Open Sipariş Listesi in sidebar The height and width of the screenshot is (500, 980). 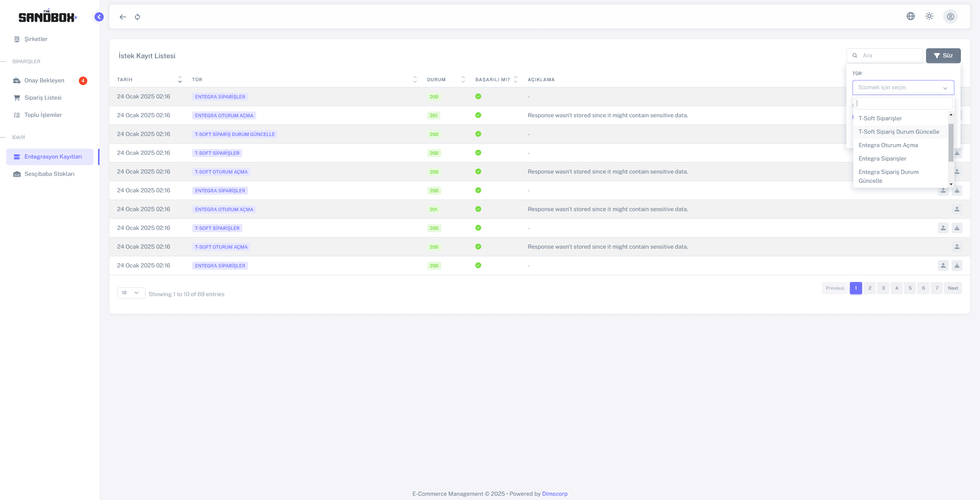pos(43,98)
